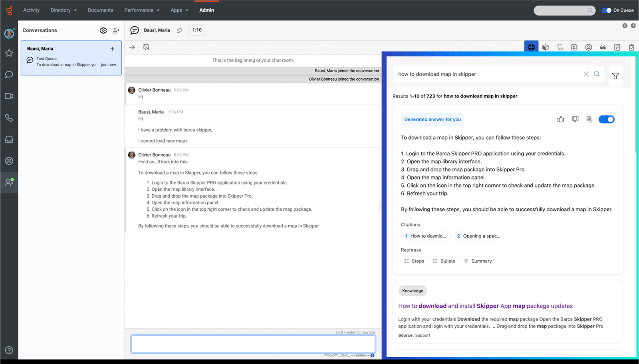Expand the Directory dropdown menu

[64, 10]
